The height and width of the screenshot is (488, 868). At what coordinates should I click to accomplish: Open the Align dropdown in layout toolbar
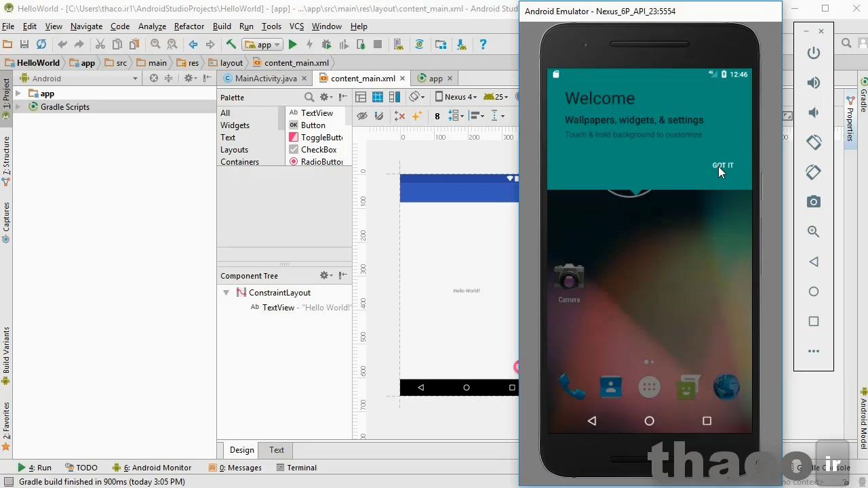(476, 116)
